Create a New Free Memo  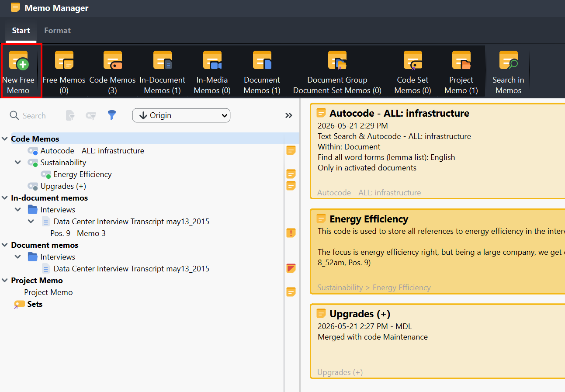(21, 71)
